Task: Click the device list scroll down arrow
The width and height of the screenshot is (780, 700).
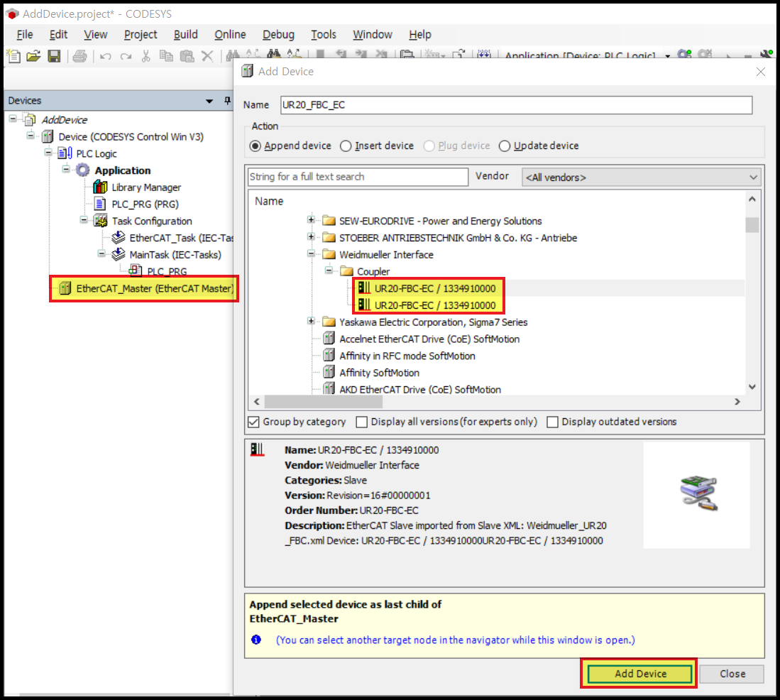Action: (x=752, y=387)
